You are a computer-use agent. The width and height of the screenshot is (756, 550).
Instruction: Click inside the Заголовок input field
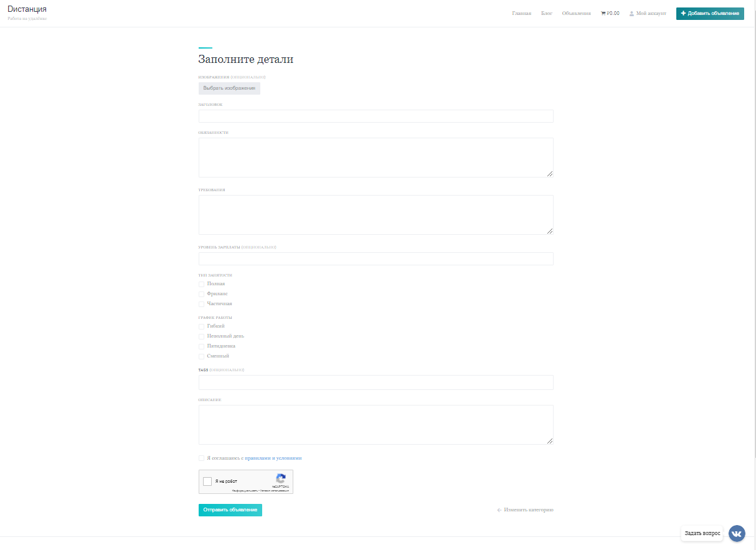[375, 116]
